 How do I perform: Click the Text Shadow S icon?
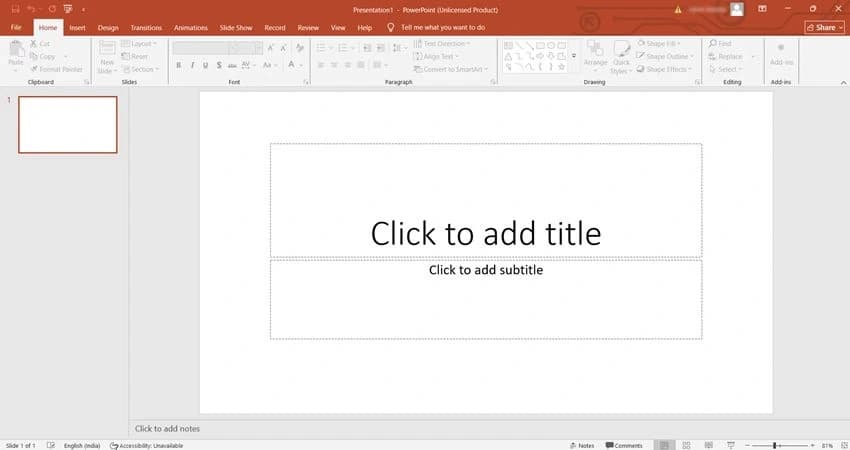tap(219, 65)
